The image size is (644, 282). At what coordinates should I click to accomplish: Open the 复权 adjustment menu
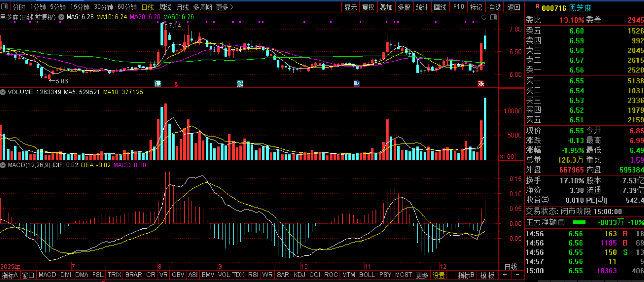pyautogui.click(x=368, y=7)
